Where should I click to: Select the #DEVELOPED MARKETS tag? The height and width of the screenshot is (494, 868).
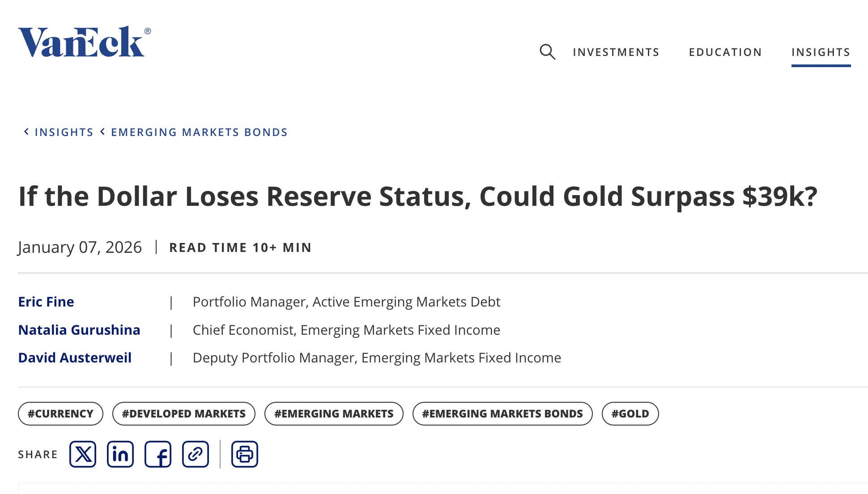[183, 414]
